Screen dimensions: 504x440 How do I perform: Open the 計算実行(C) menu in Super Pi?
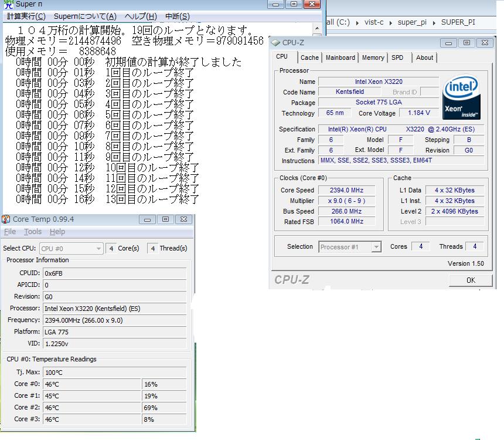coord(26,16)
